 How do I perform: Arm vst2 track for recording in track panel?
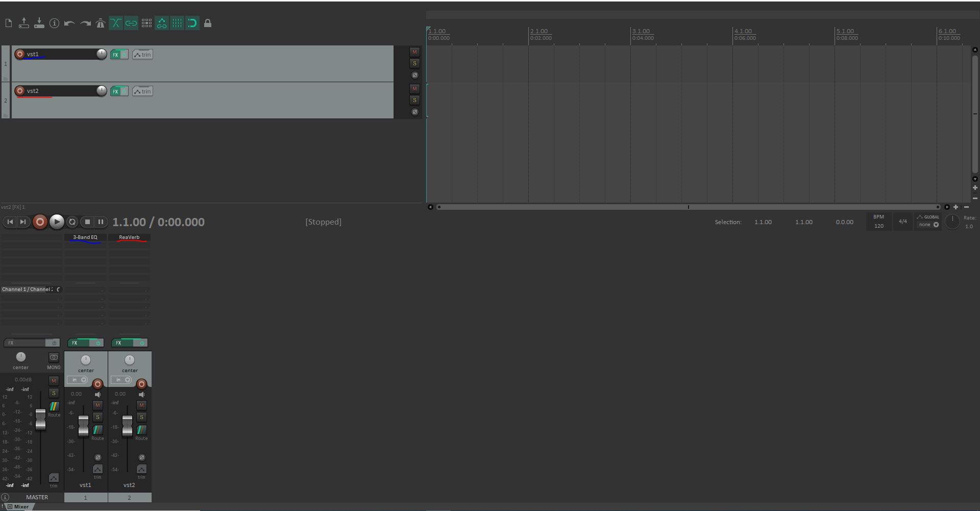pos(20,91)
